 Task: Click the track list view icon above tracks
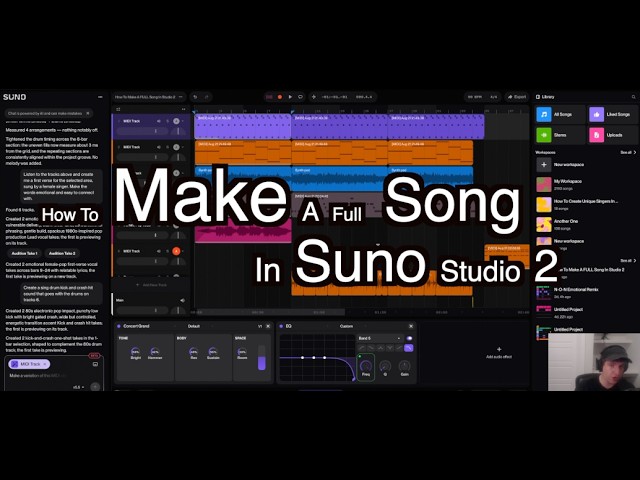click(x=118, y=109)
